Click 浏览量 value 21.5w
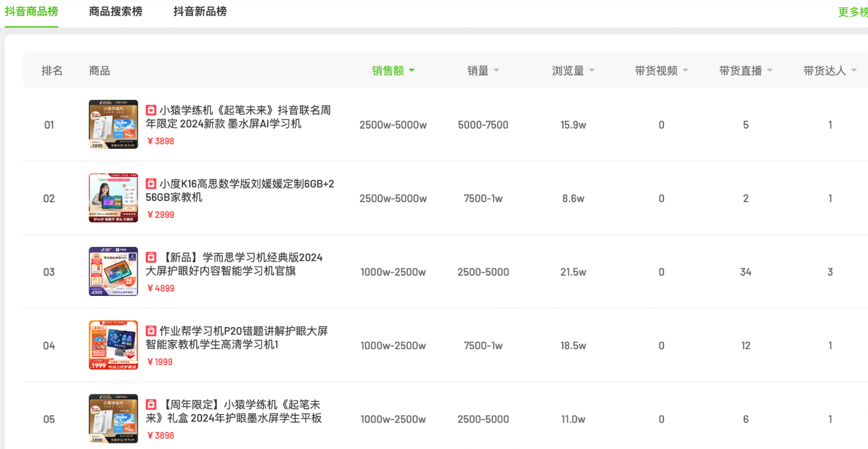The height and width of the screenshot is (449, 868). [x=573, y=272]
